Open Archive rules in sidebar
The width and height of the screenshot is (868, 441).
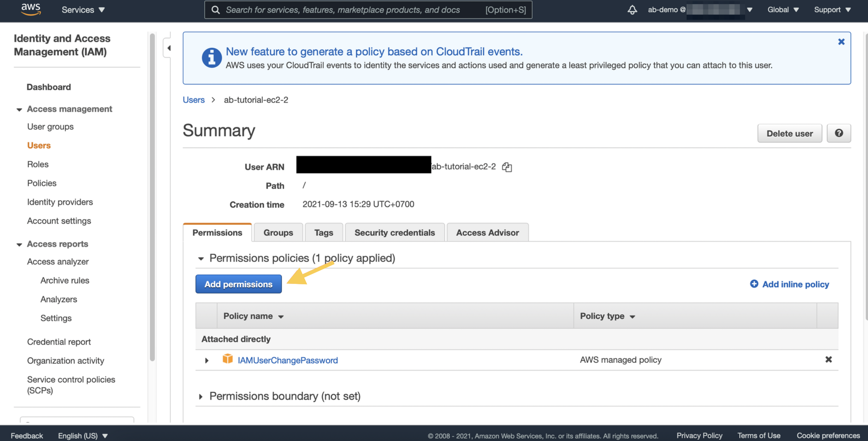coord(65,281)
